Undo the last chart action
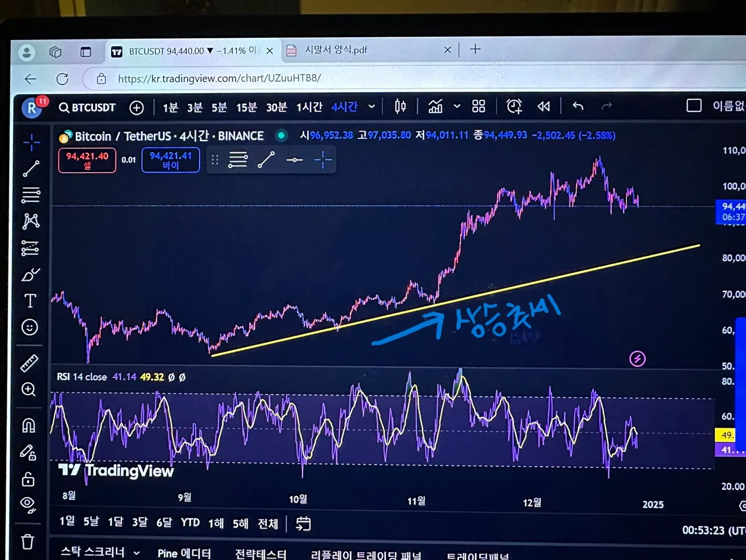The image size is (746, 560). coord(578,106)
